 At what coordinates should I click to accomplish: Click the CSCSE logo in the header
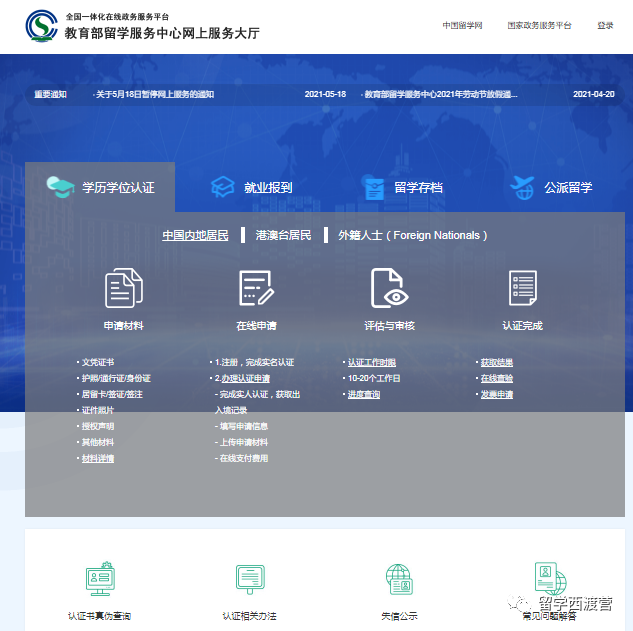pos(42,26)
